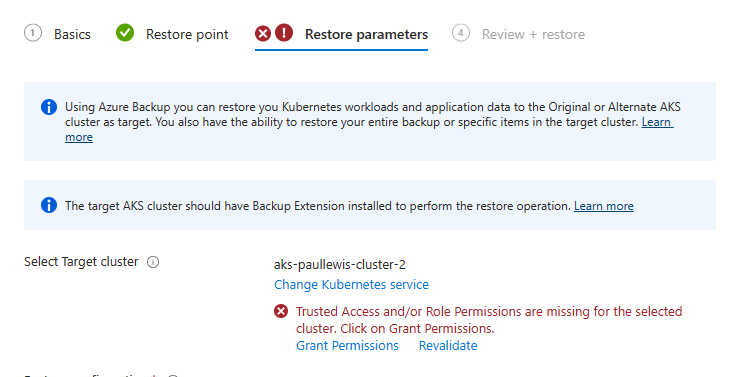744x377 pixels.
Task: Show the Select Target cluster info tooltip
Action: coord(153,262)
